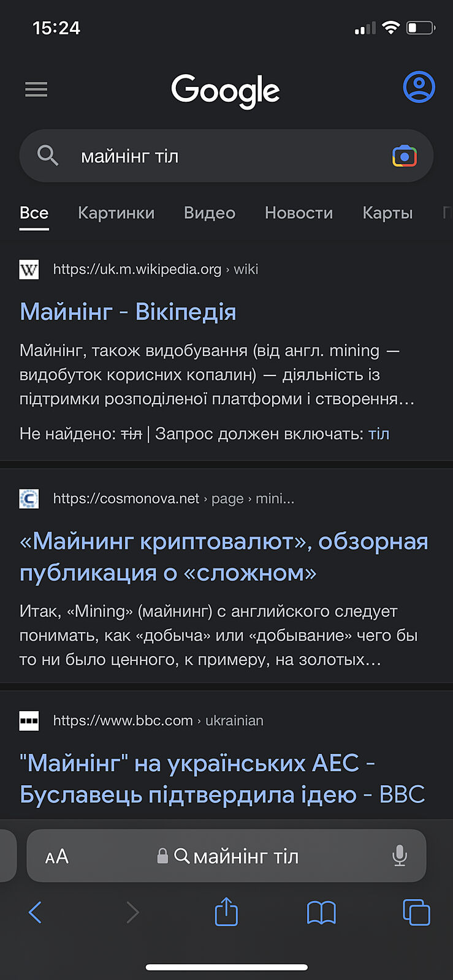
Task: Open the Майнінг - Вікіпедія result
Action: (128, 312)
